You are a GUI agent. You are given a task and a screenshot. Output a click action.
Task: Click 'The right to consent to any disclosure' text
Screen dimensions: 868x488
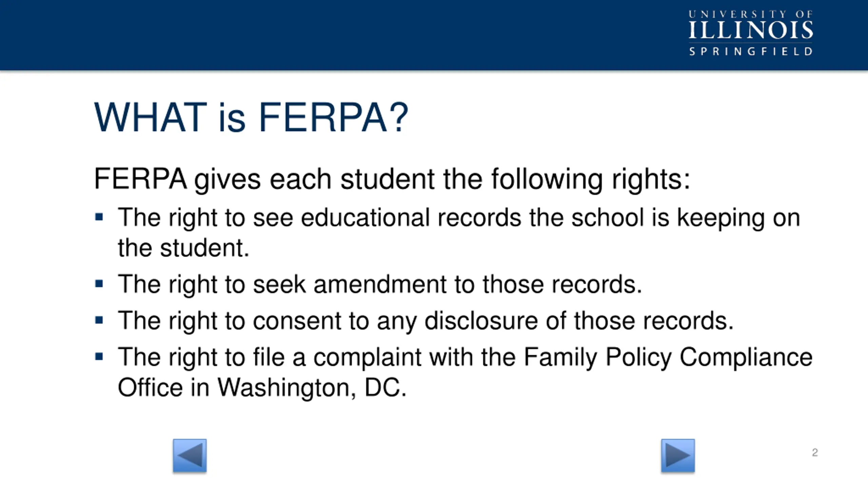[426, 321]
